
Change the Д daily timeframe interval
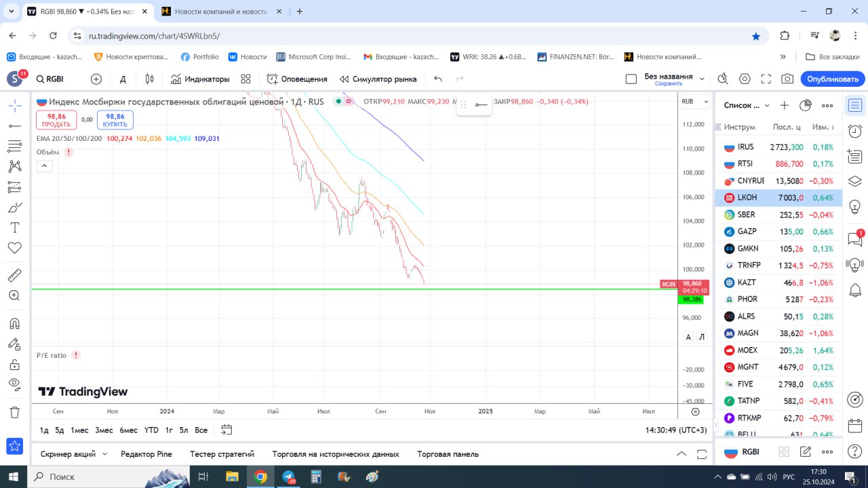tap(123, 79)
